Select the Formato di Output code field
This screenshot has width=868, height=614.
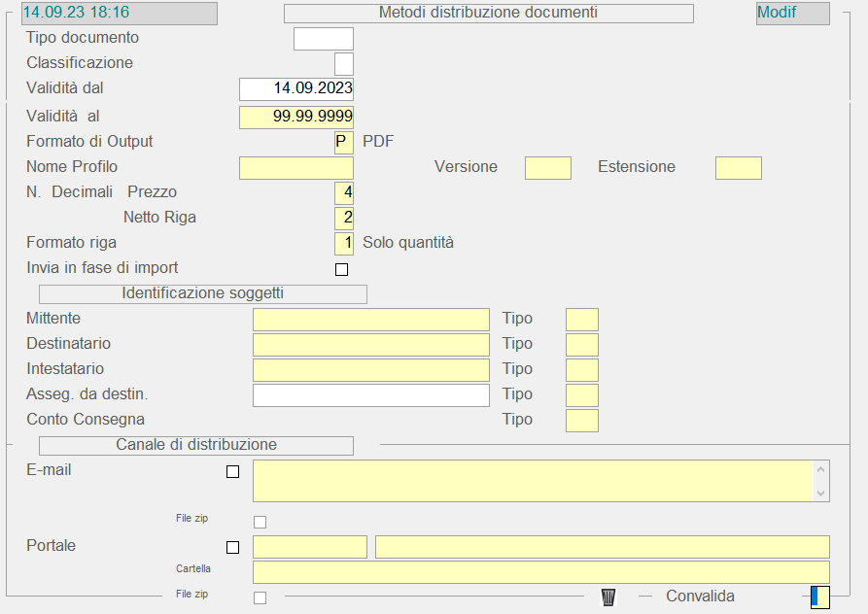pos(343,142)
